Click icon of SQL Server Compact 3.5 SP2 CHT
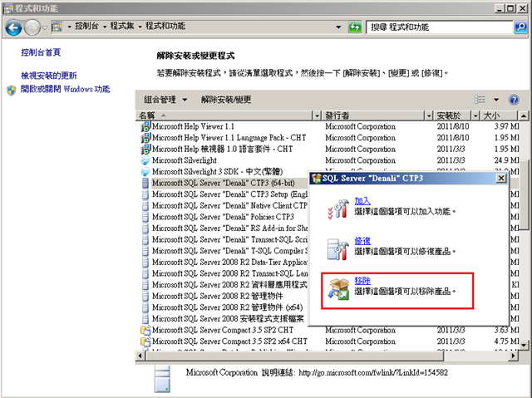 (145, 330)
